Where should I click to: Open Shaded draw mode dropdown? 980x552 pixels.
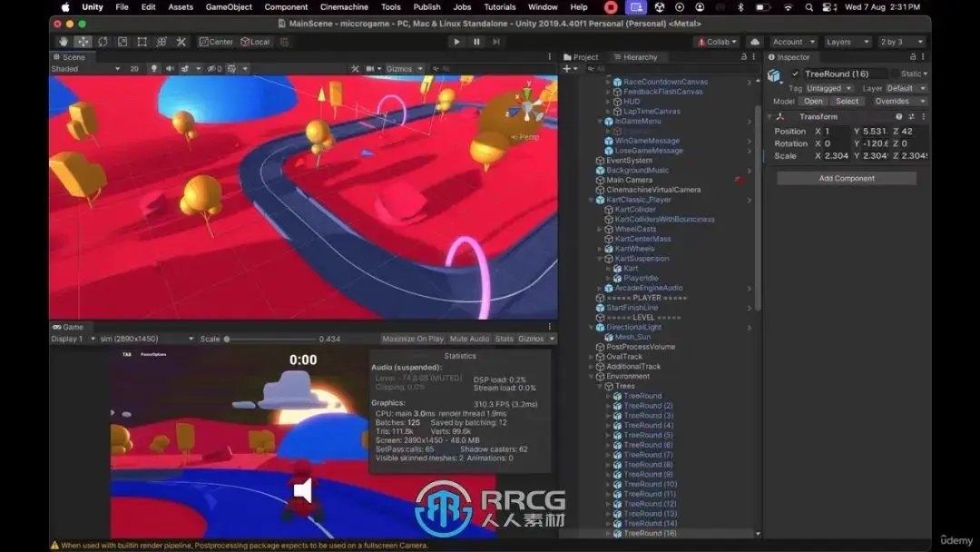(x=85, y=69)
